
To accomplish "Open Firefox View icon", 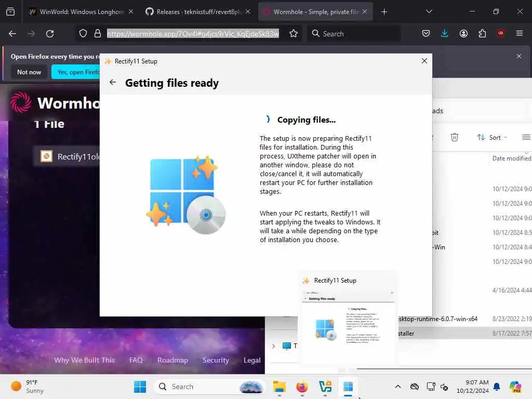I will click(x=10, y=12).
